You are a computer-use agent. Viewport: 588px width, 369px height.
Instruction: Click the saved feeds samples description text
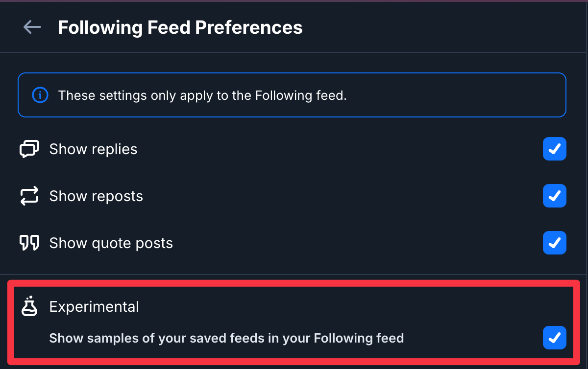(226, 338)
